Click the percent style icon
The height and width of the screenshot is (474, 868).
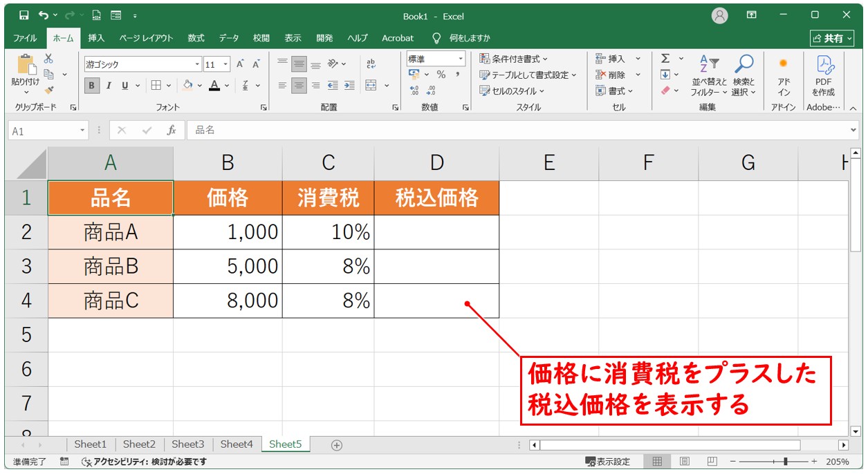click(441, 75)
